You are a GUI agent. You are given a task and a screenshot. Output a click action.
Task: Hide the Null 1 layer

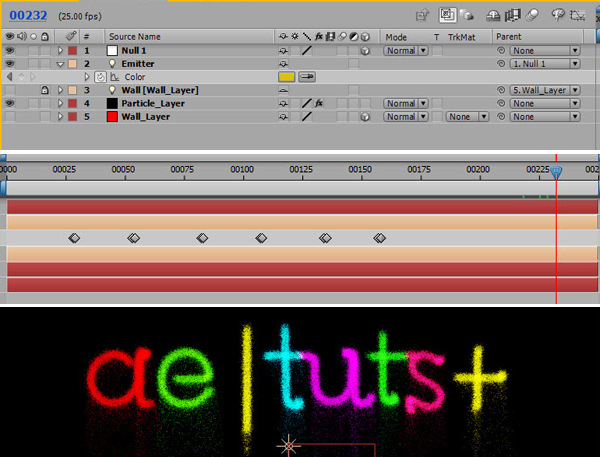pyautogui.click(x=9, y=51)
